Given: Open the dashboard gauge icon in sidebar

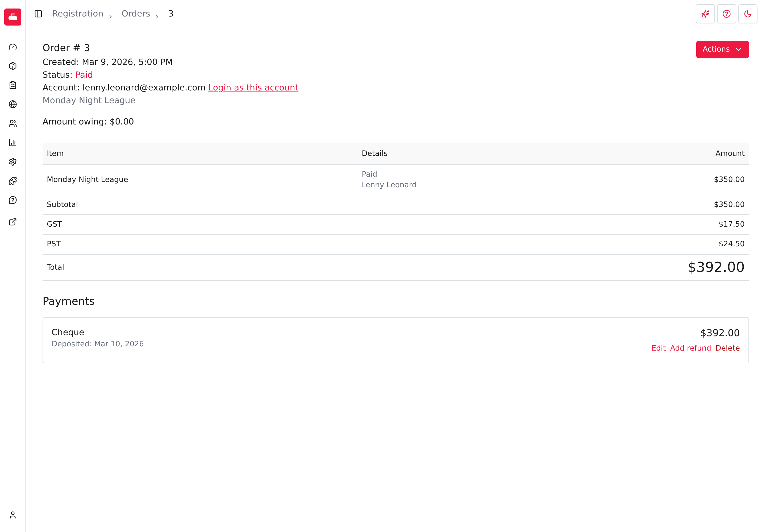Looking at the screenshot, I should [13, 47].
